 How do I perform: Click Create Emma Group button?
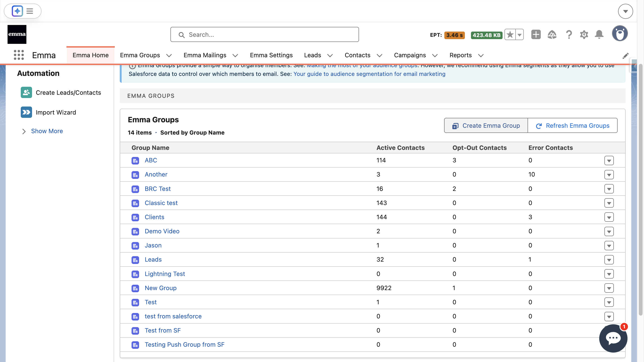click(486, 126)
